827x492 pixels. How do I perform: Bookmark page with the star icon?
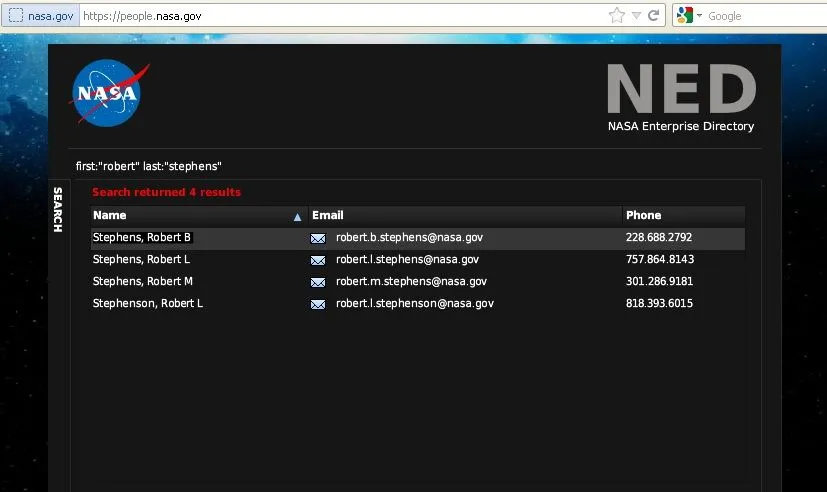[x=617, y=15]
